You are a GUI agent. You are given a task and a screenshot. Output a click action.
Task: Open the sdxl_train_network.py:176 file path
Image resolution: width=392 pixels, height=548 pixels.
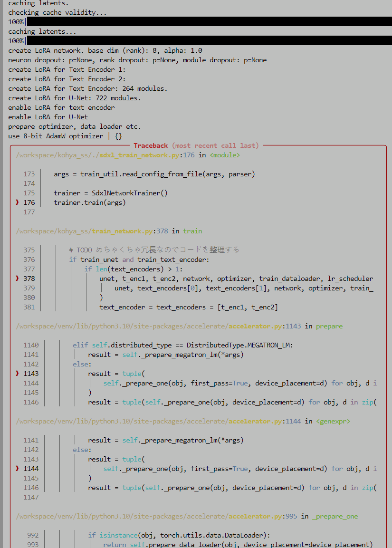click(105, 155)
